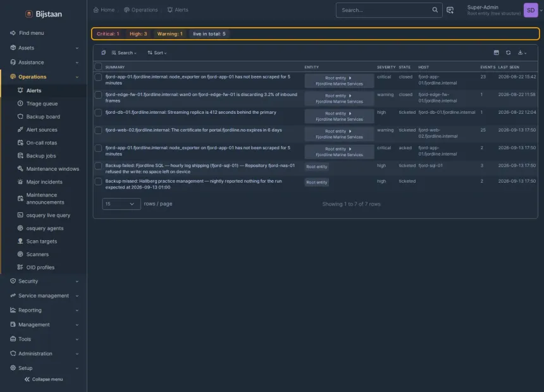Click the OID profiles icon

pos(20,267)
